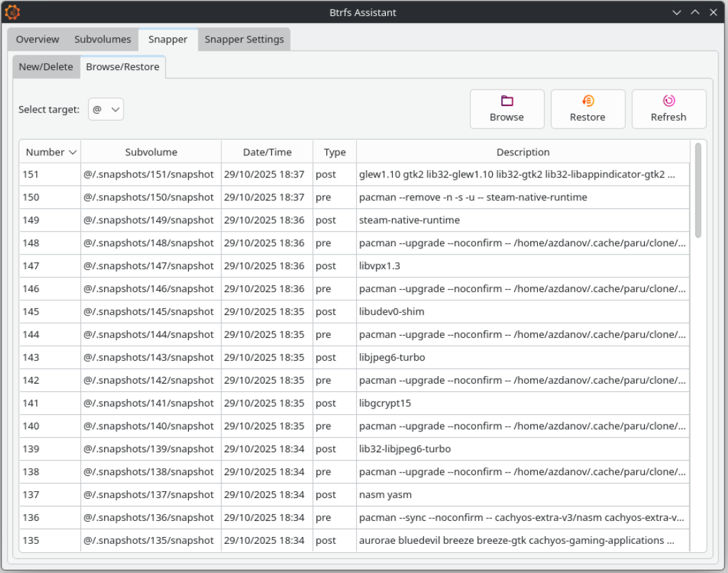Screen dimensions: 728x573
Task: Click the Refresh circular arrow icon
Action: coord(668,101)
